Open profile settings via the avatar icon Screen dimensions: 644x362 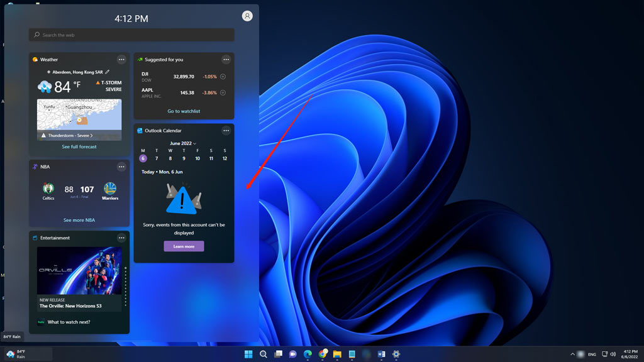[x=247, y=16]
